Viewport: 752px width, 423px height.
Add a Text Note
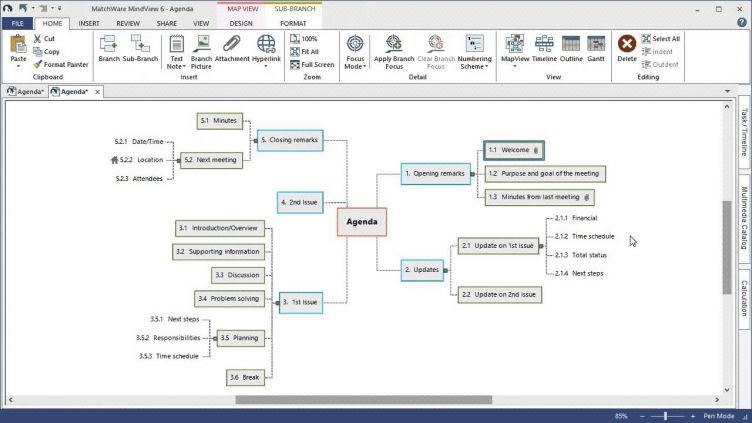coord(176,52)
